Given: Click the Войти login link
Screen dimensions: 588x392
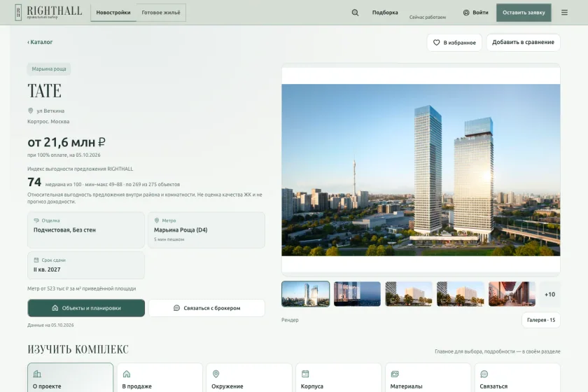Looking at the screenshot, I should pos(476,13).
